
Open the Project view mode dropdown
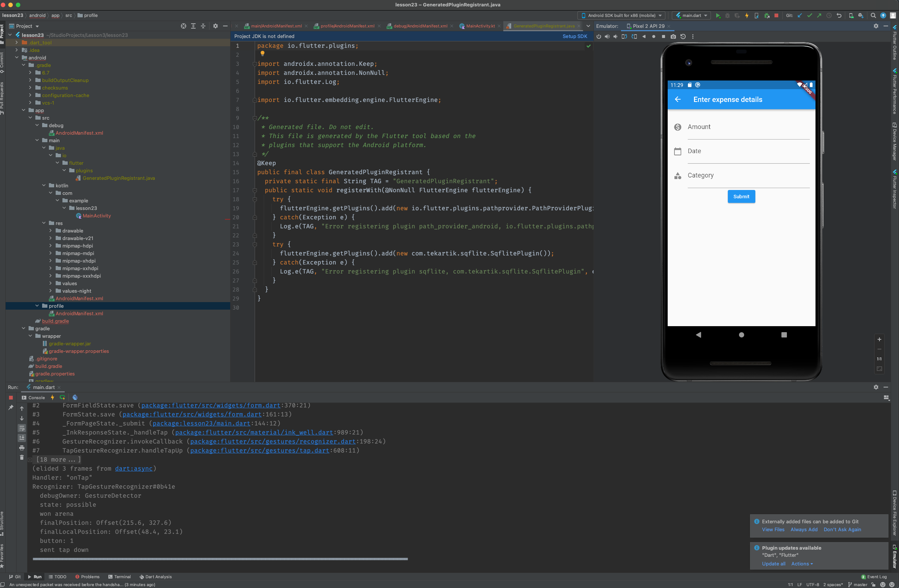tap(24, 26)
